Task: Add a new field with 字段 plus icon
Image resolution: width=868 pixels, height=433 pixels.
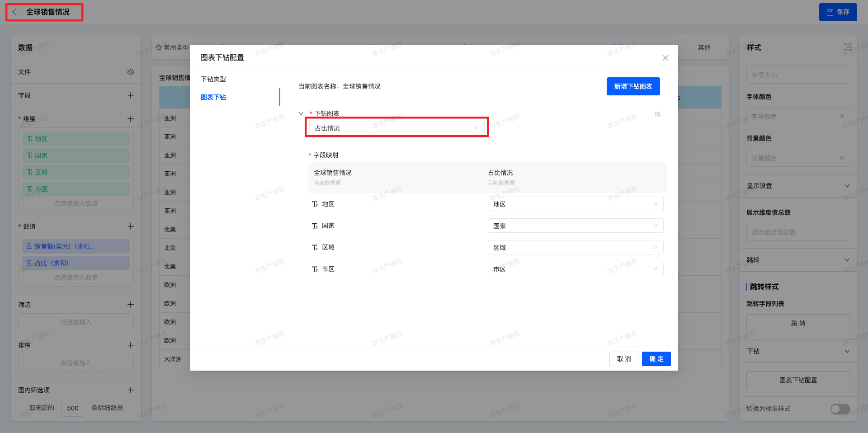Action: click(131, 95)
